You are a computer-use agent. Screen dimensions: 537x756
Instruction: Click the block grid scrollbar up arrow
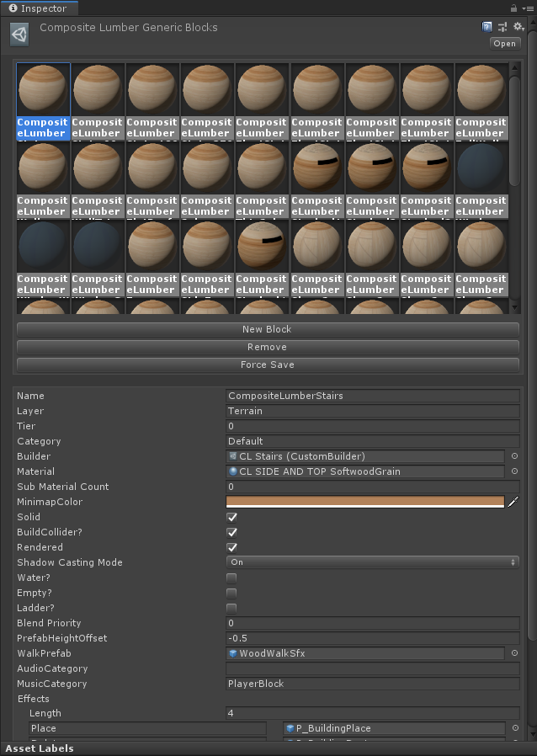(x=514, y=68)
